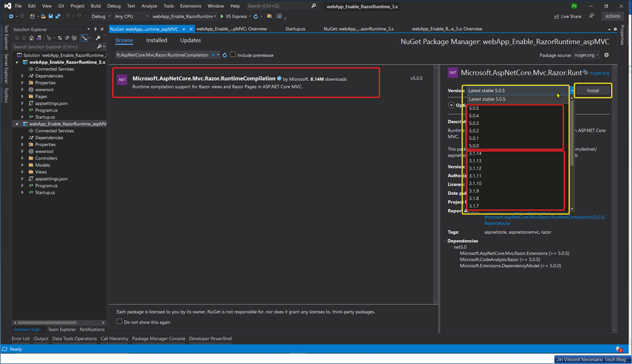Image resolution: width=632 pixels, height=364 pixels.
Task: Expand the Controllers folder in Solution Explorer
Action: 23,158
